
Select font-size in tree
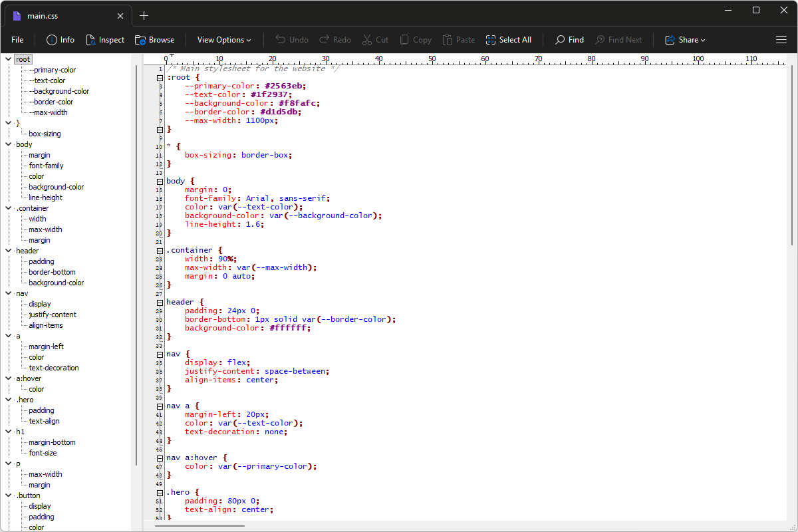[x=43, y=453]
